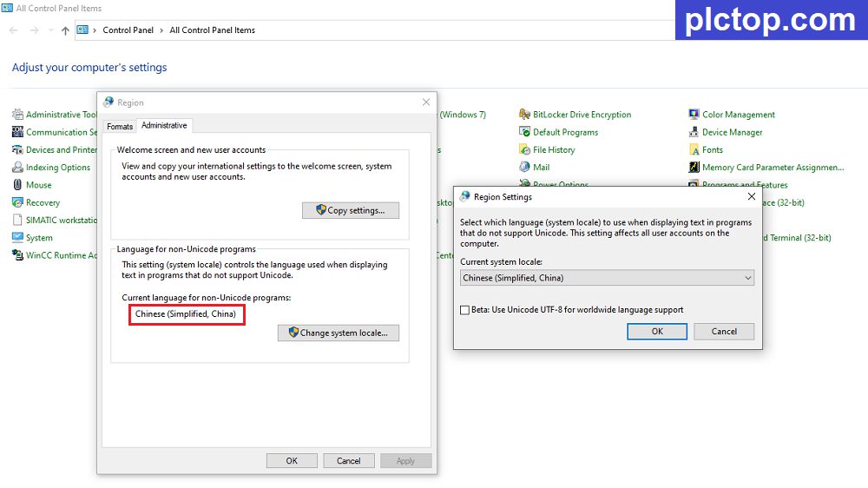Click OK in the Region dialog
This screenshot has width=868, height=488.
(x=292, y=461)
